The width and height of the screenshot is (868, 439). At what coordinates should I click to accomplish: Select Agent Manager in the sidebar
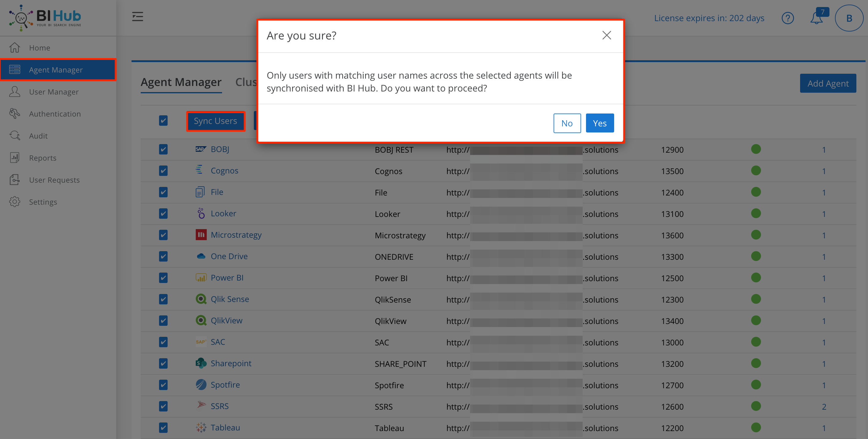click(x=58, y=70)
